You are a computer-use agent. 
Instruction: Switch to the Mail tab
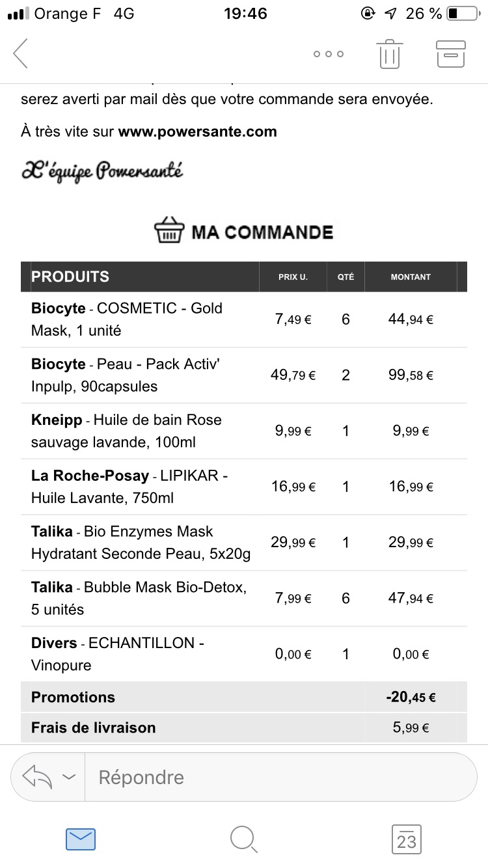pyautogui.click(x=81, y=839)
